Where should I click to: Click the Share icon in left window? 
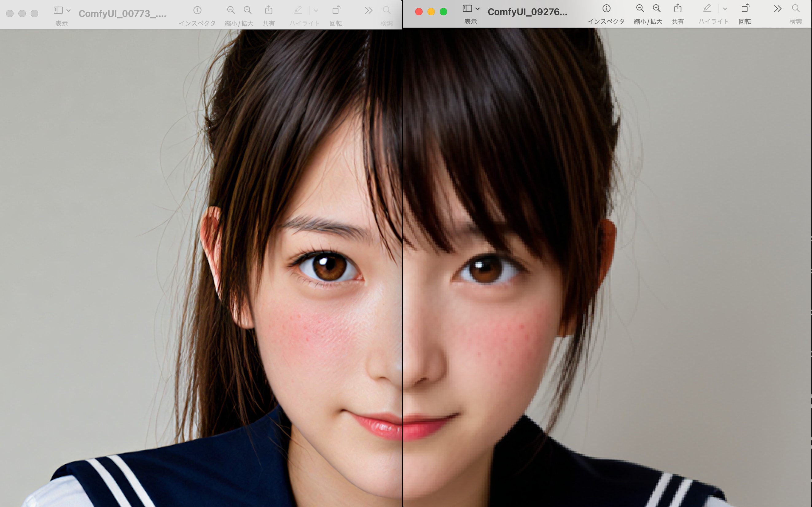(268, 10)
